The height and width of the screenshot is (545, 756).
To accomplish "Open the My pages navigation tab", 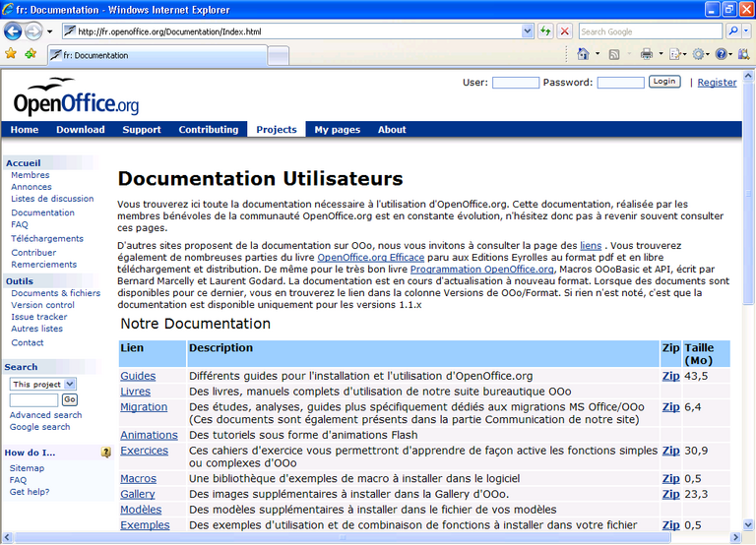I will click(337, 129).
